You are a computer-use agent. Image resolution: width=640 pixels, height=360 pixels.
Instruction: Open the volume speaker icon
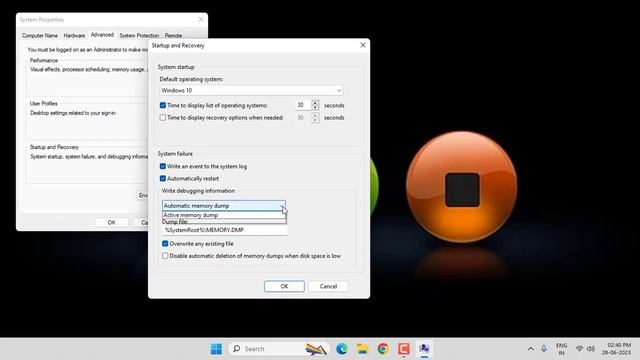[x=591, y=349]
